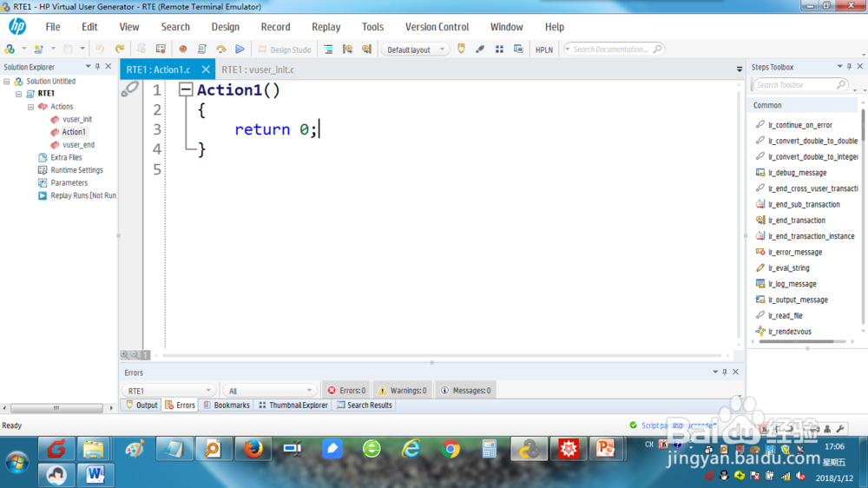868x488 pixels.
Task: Toggle the Messages: 0 filter
Action: click(x=466, y=391)
